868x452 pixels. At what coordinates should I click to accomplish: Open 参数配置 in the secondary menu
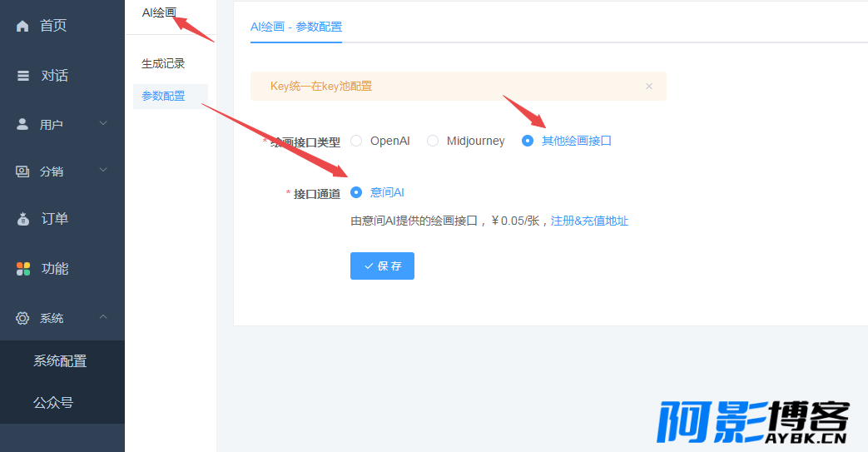click(171, 96)
